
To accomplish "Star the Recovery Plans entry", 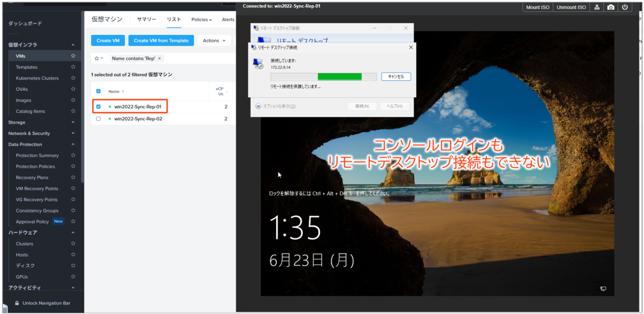I will [73, 177].
